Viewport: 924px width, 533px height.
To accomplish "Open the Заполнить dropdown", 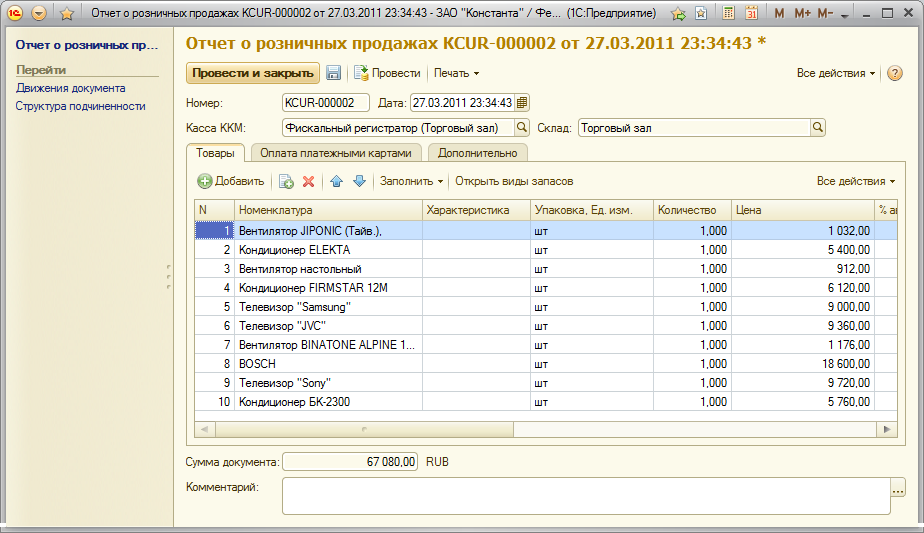I will tap(411, 181).
